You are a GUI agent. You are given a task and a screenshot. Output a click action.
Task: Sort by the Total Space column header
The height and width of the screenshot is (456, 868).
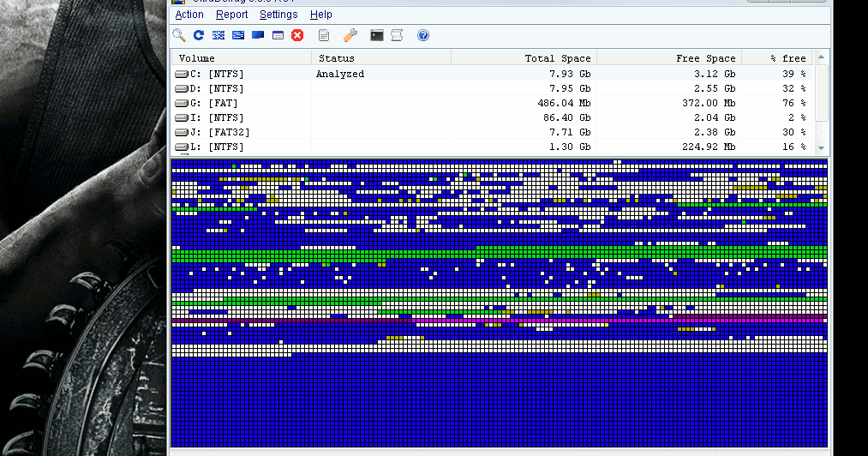[524, 58]
